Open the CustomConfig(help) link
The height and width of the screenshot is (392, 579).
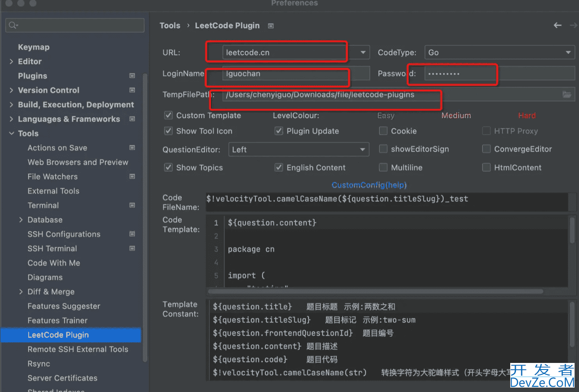tap(369, 185)
